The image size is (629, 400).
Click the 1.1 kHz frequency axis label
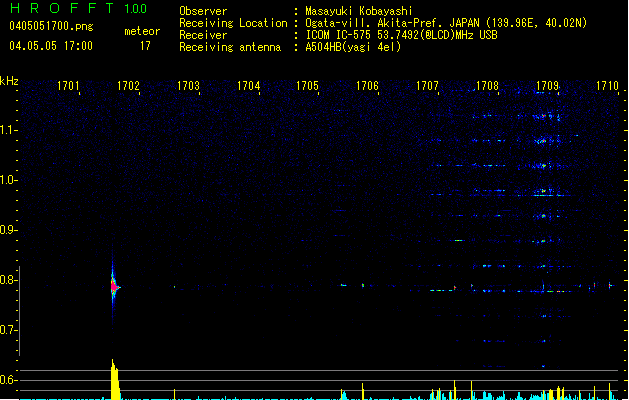coord(8,130)
